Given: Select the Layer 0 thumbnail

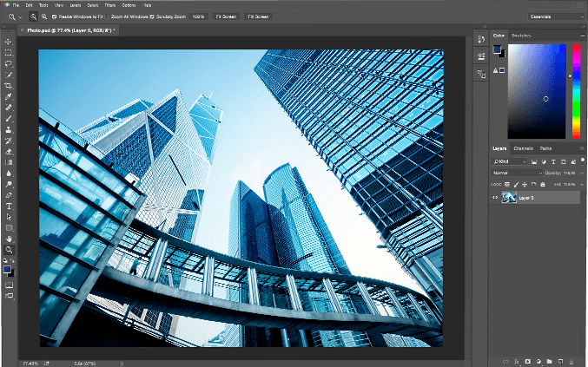Looking at the screenshot, I should (510, 198).
